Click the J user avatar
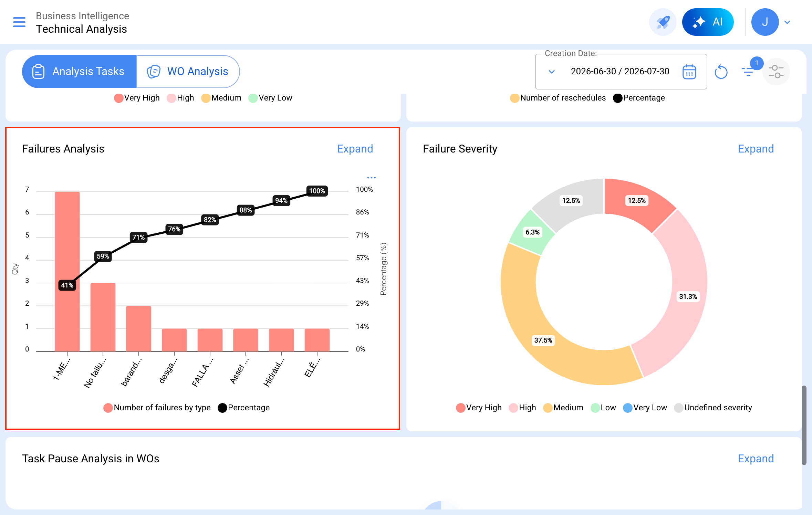This screenshot has height=515, width=812. pyautogui.click(x=765, y=22)
